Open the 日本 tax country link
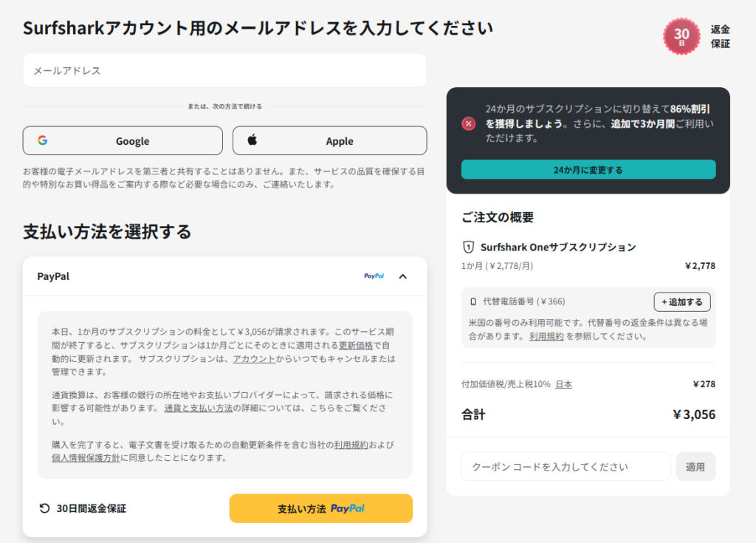Screen dimensions: 756x543 [x=563, y=384]
